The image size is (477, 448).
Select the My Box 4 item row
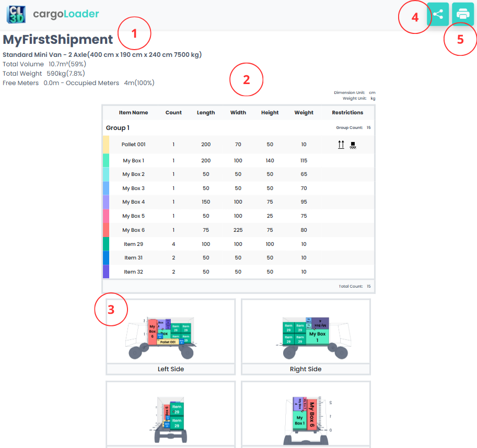tap(134, 202)
